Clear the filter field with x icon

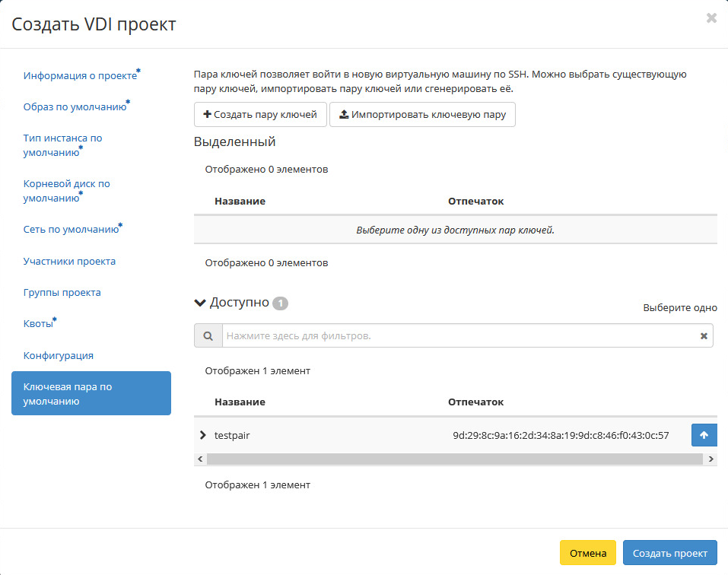coord(704,335)
